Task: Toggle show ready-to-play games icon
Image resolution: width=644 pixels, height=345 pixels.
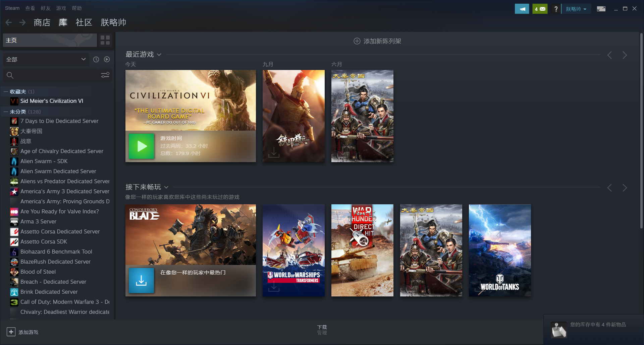Action: point(107,59)
